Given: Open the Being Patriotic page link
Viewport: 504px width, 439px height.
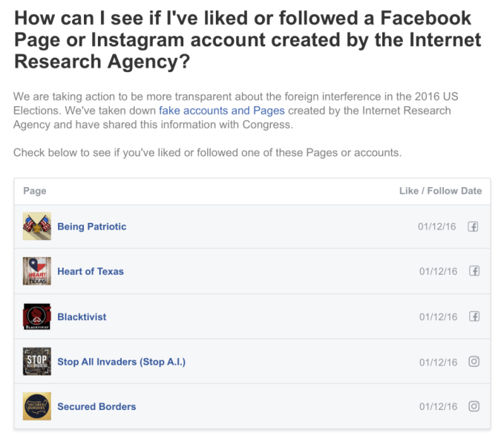Looking at the screenshot, I should pos(92,227).
